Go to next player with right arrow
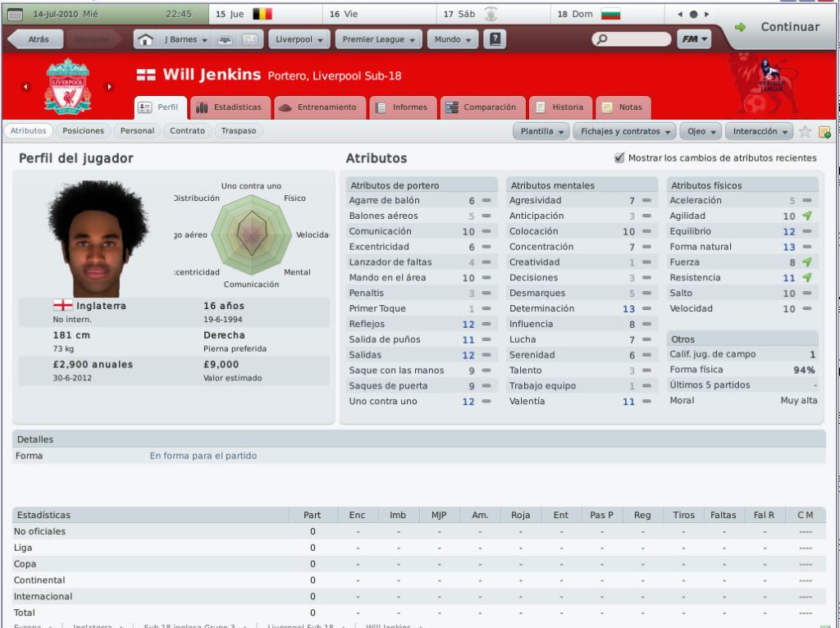Screen dimensions: 840x628 click(x=109, y=87)
